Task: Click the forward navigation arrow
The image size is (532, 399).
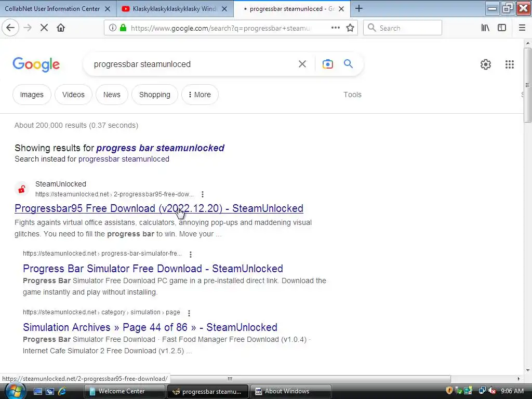Action: (x=28, y=28)
